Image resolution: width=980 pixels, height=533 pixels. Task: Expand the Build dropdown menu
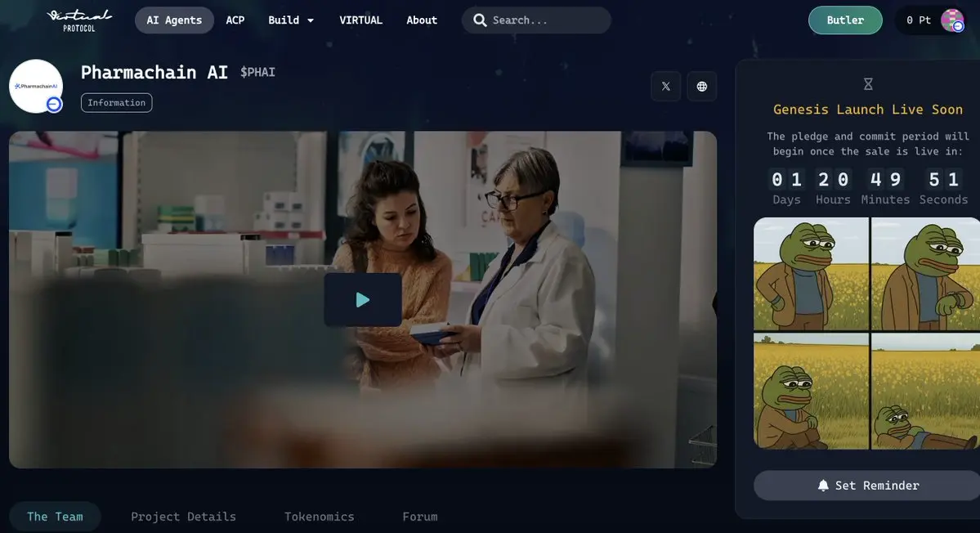(291, 20)
